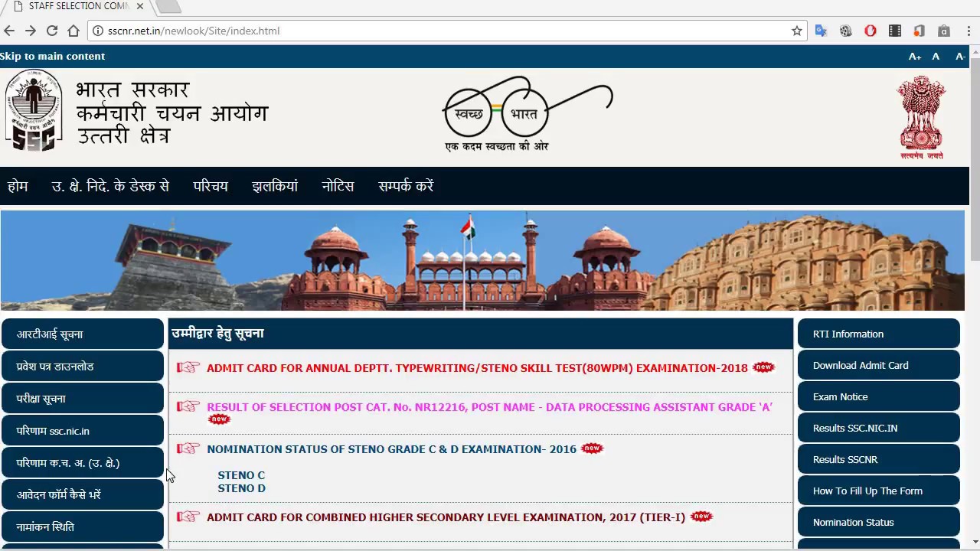Image resolution: width=980 pixels, height=551 pixels.
Task: Open the परिचय menu item
Action: tap(211, 186)
